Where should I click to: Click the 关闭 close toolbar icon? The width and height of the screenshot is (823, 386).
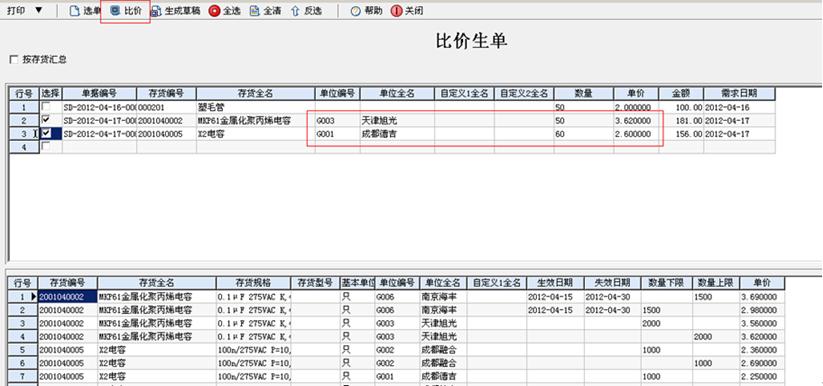[396, 11]
